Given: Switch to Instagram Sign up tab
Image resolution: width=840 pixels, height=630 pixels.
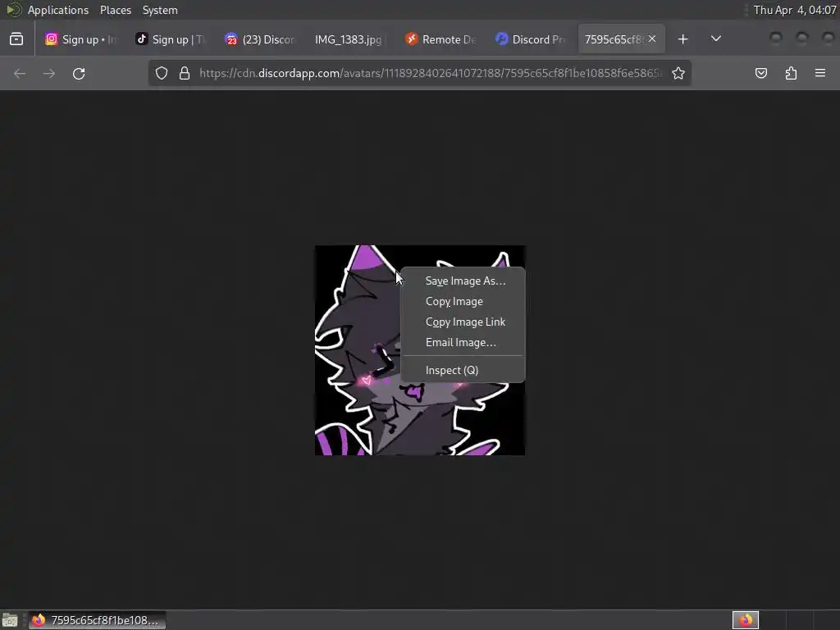Looking at the screenshot, I should tap(81, 39).
